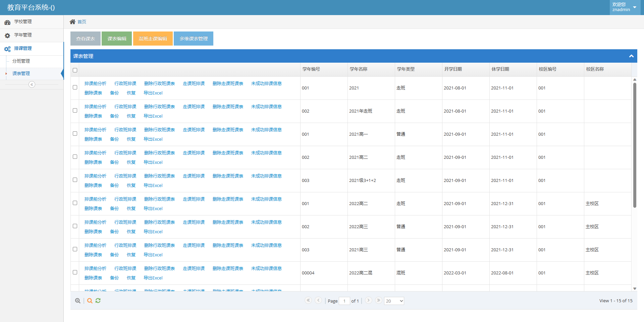
Task: Click the scrollbar down arrow
Action: (x=635, y=288)
